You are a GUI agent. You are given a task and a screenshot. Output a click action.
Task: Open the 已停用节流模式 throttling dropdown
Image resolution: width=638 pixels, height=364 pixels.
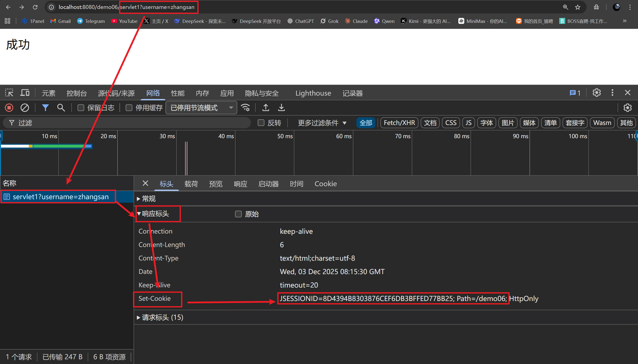coord(201,108)
